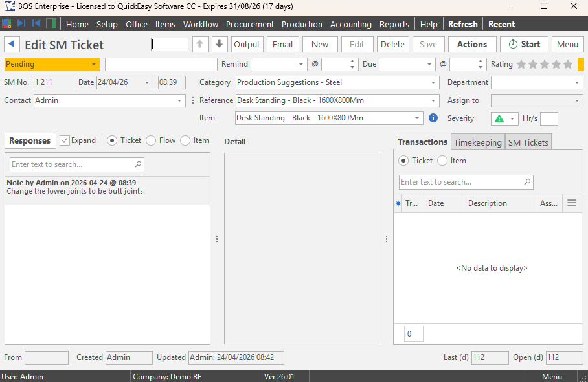Open the Due date dropdown
Viewport: 588px width, 382px height.
tap(429, 65)
